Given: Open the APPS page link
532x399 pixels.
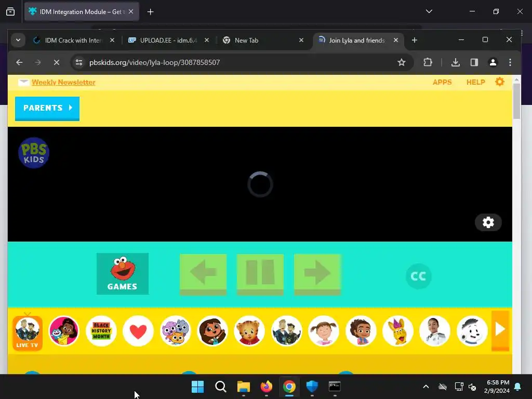Looking at the screenshot, I should [442, 82].
